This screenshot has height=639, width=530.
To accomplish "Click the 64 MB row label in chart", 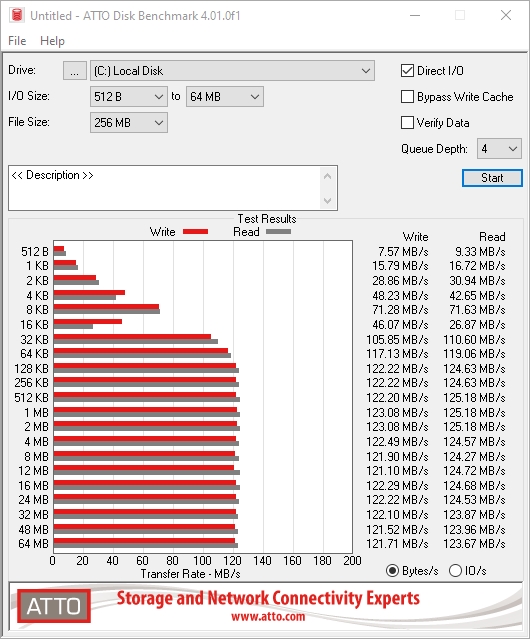I will click(33, 544).
